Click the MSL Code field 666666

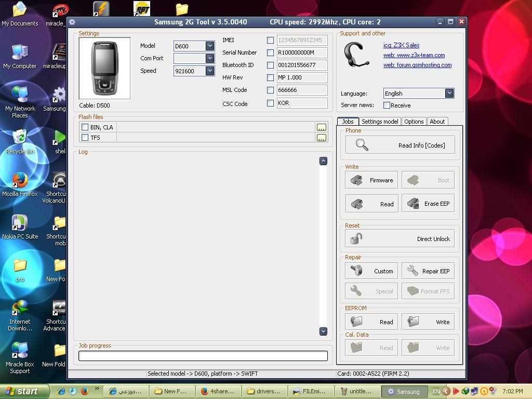pyautogui.click(x=302, y=90)
